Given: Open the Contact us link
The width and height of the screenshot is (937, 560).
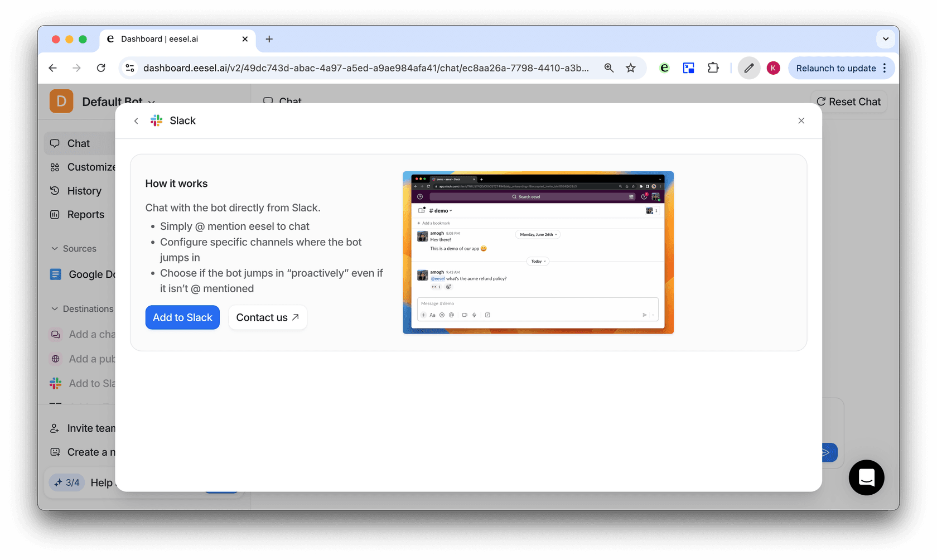Looking at the screenshot, I should 267,317.
